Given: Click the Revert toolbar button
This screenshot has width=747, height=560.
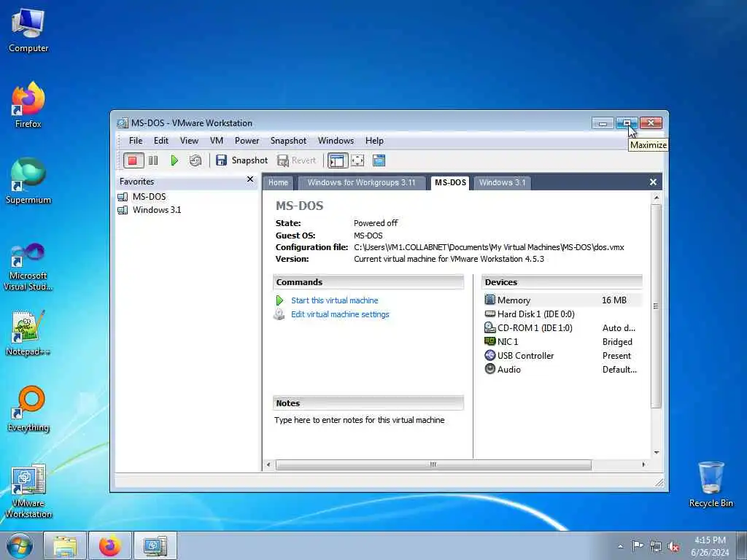Looking at the screenshot, I should (x=296, y=160).
